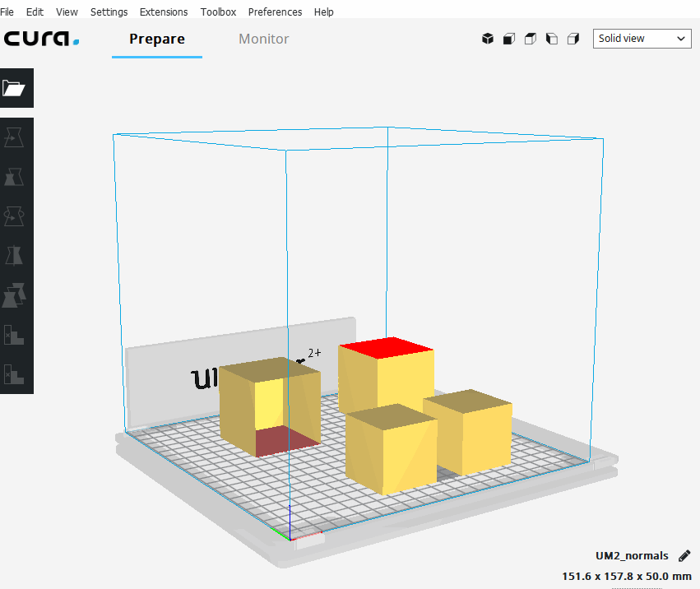Open a file with the folder icon
Image resolution: width=700 pixels, height=589 pixels.
[x=16, y=88]
